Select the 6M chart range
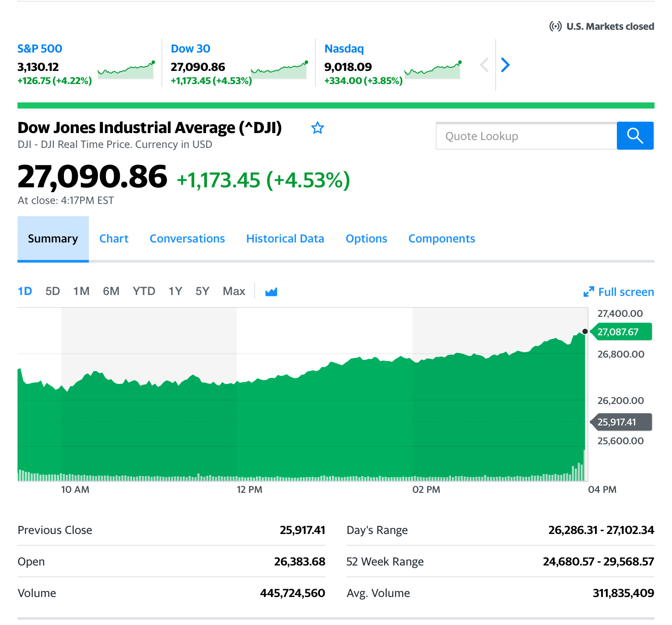Screen dimensions: 672x625 [111, 291]
